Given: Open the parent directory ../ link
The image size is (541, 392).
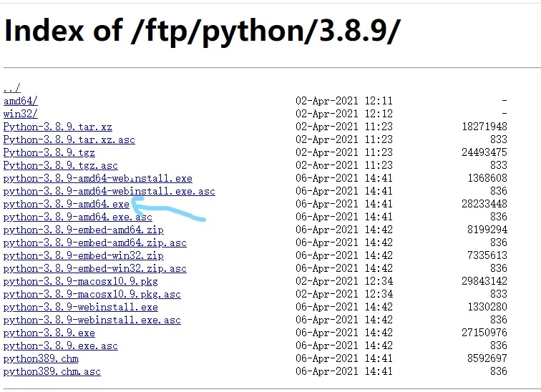Looking at the screenshot, I should coord(11,88).
